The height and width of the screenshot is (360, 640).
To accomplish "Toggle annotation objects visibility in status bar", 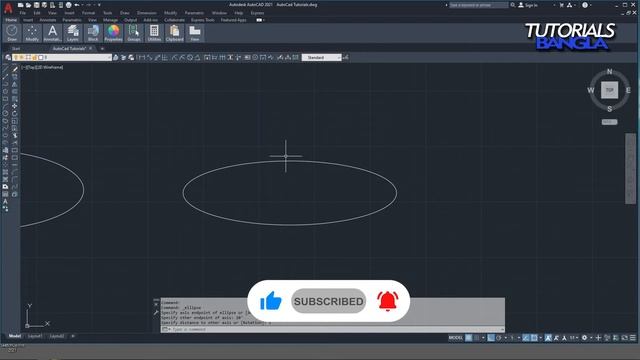I will tap(548, 338).
